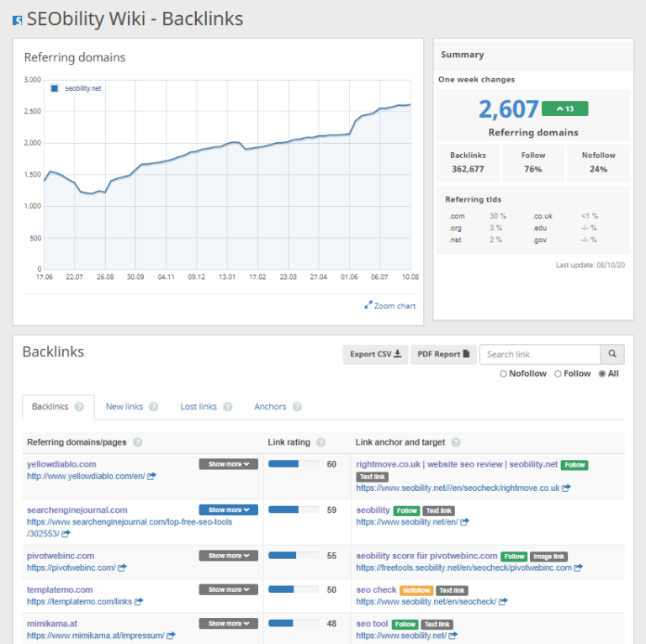
Task: Click help icon next to Backlinks tab
Action: pos(79,407)
